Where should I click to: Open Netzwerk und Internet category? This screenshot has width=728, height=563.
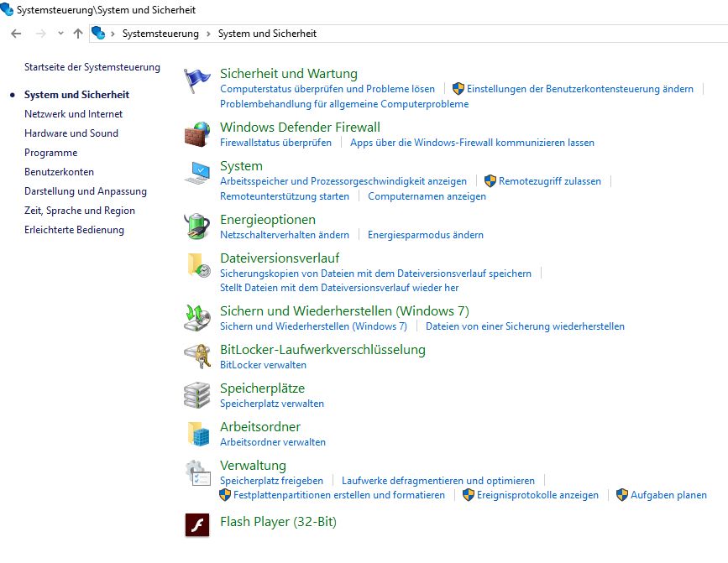point(73,114)
